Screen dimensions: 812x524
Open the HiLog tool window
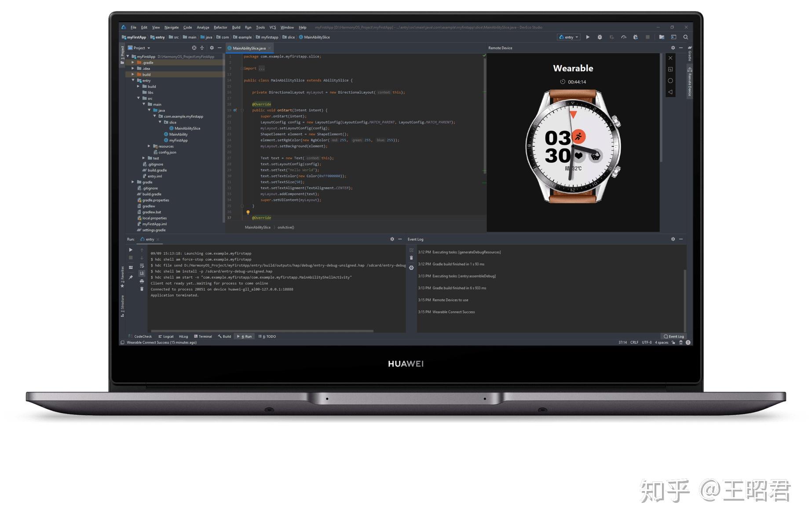183,337
